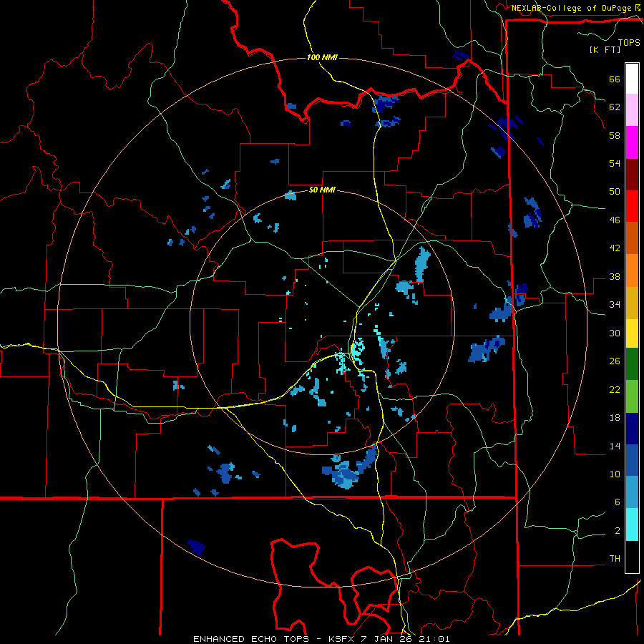The width and height of the screenshot is (644, 644).
Task: Click the light green legend swatch
Action: (x=632, y=396)
